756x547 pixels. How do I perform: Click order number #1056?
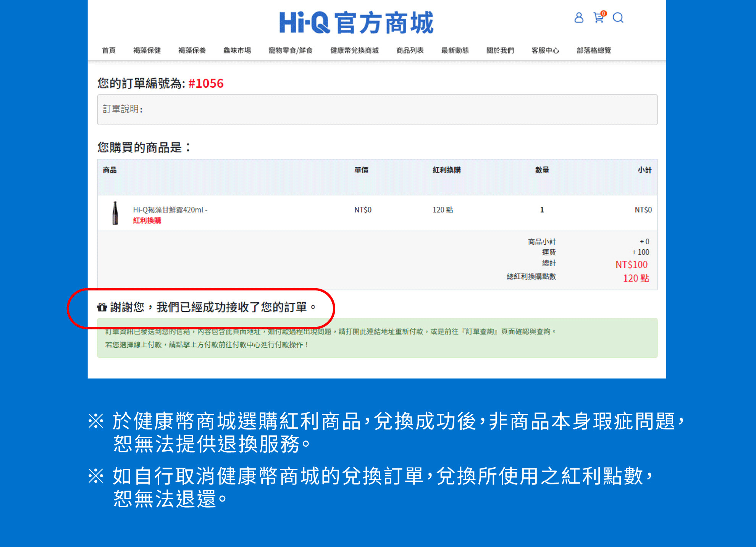(x=206, y=83)
